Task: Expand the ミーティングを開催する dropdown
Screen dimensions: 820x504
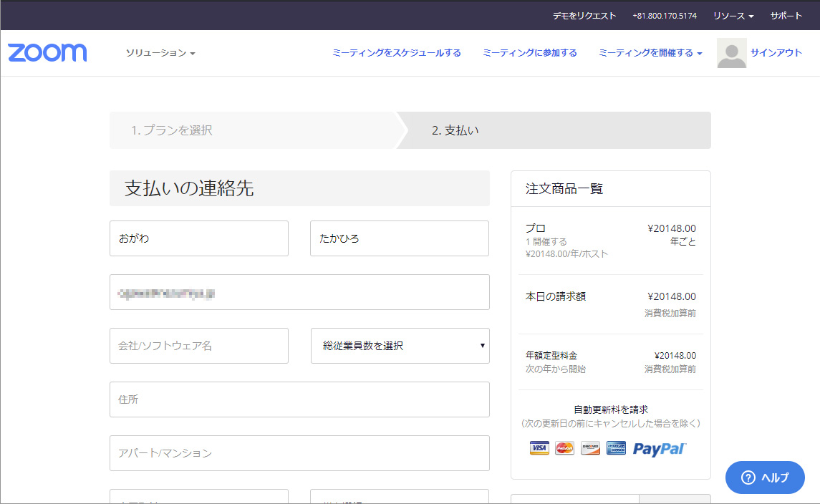Action: click(x=650, y=53)
